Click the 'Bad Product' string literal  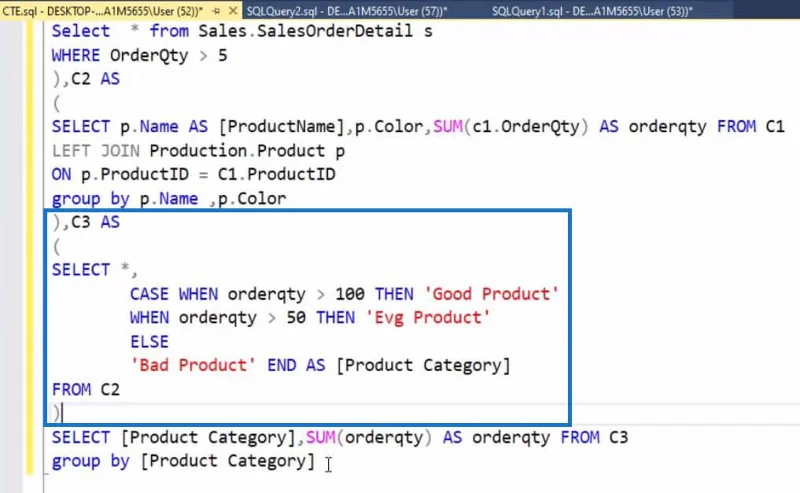[192, 365]
